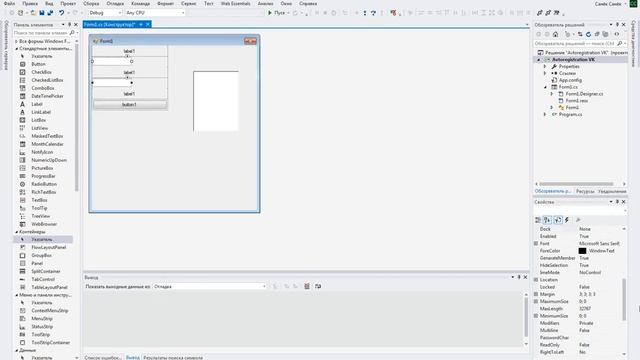Select PictureBox in the Toolbox
The image size is (640, 360).
click(42, 168)
